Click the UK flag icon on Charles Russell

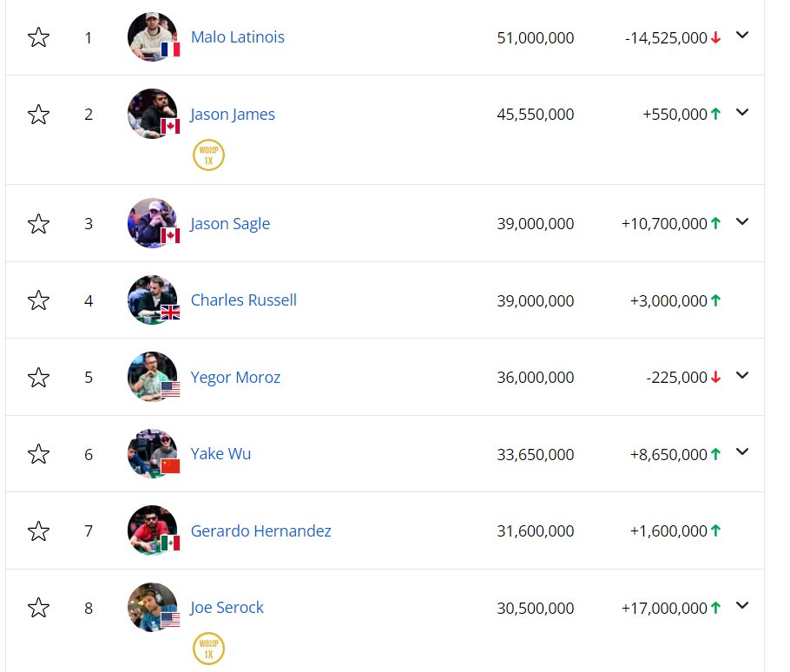coord(170,313)
